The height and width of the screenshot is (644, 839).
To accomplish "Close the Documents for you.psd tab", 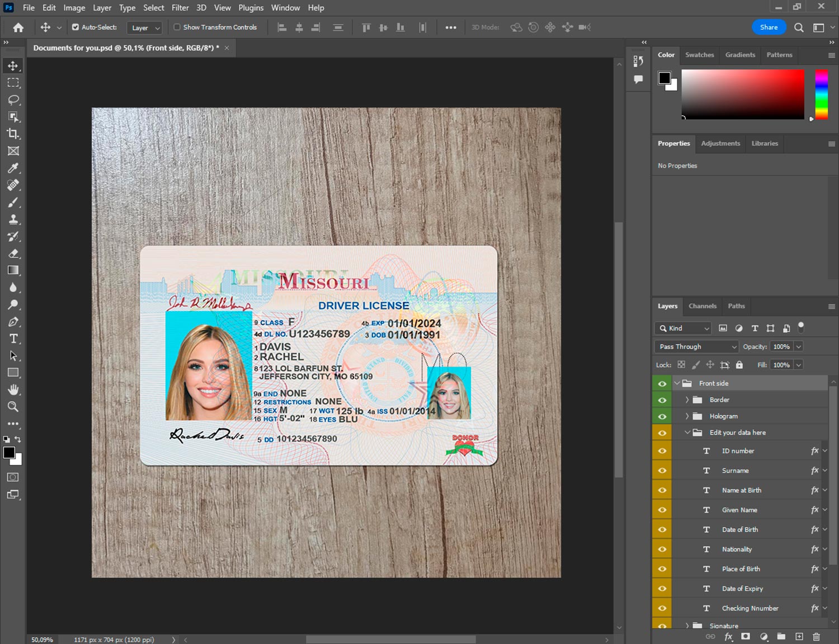I will pos(227,48).
